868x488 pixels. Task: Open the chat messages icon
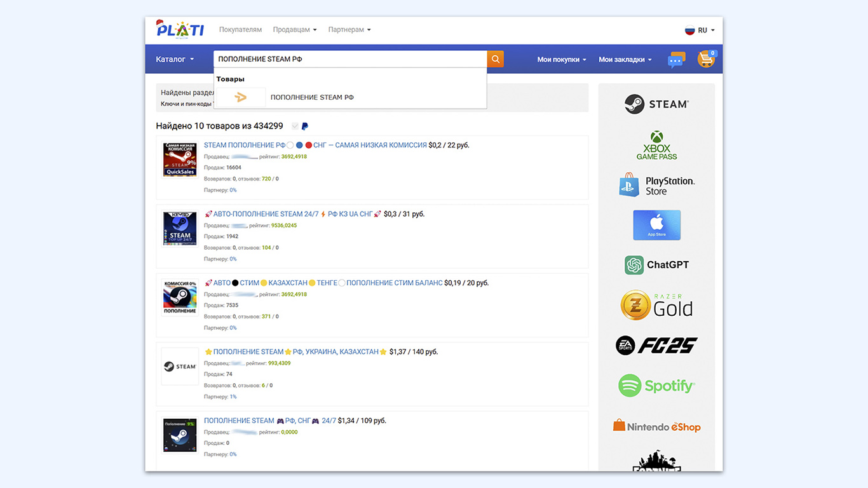pyautogui.click(x=676, y=60)
